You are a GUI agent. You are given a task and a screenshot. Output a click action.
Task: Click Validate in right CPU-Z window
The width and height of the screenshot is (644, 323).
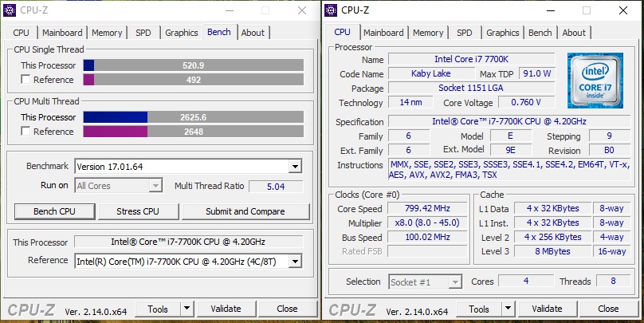pyautogui.click(x=547, y=309)
